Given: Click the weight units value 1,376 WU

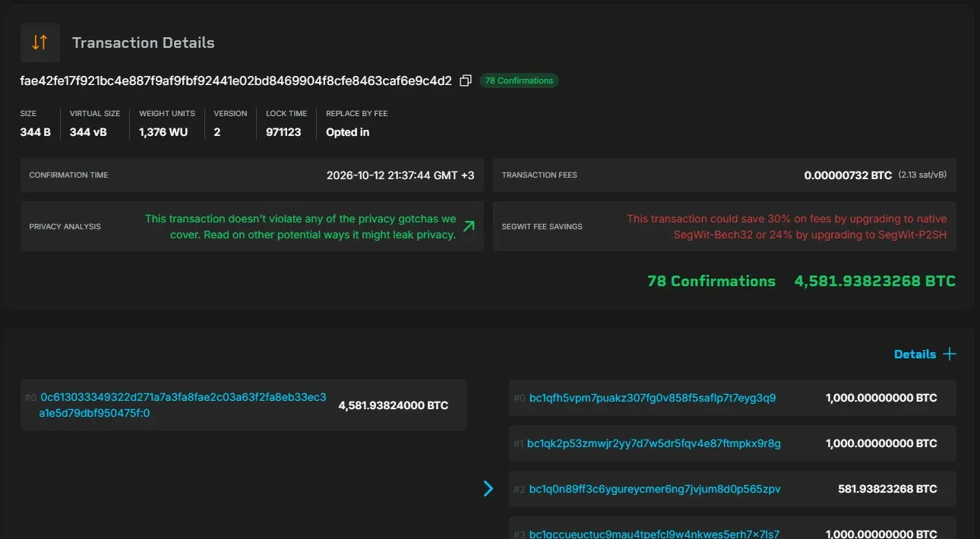Looking at the screenshot, I should point(163,132).
